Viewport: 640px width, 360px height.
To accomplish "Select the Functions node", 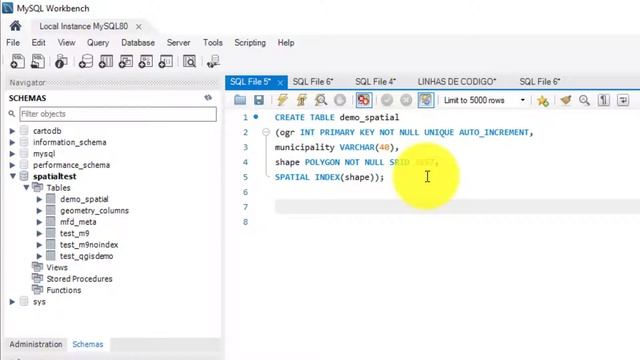I will [x=64, y=290].
